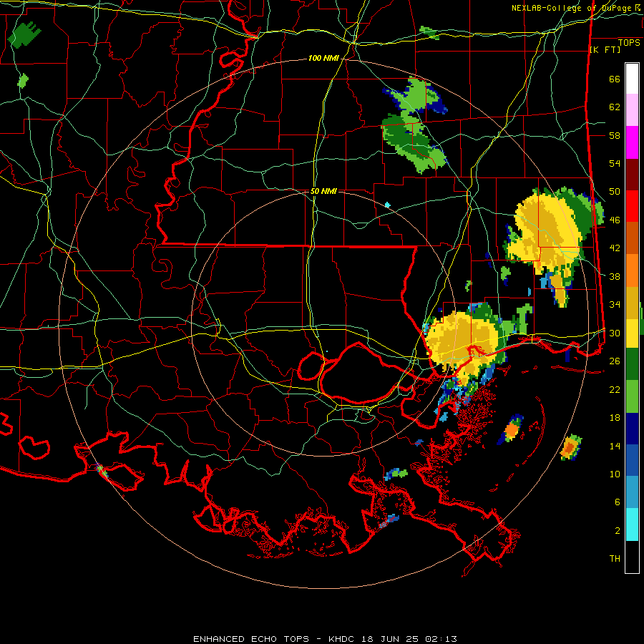Click the TOPS legend title
This screenshot has width=644, height=644.
click(x=629, y=43)
